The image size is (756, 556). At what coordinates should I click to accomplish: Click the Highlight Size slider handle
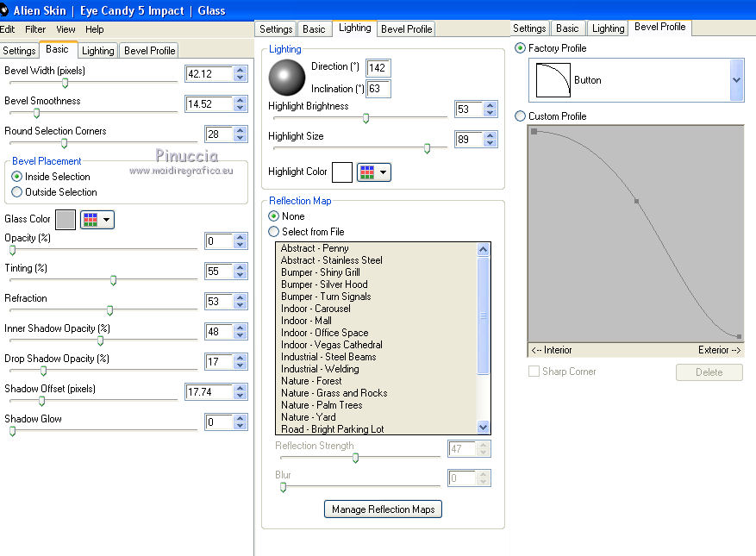(428, 148)
